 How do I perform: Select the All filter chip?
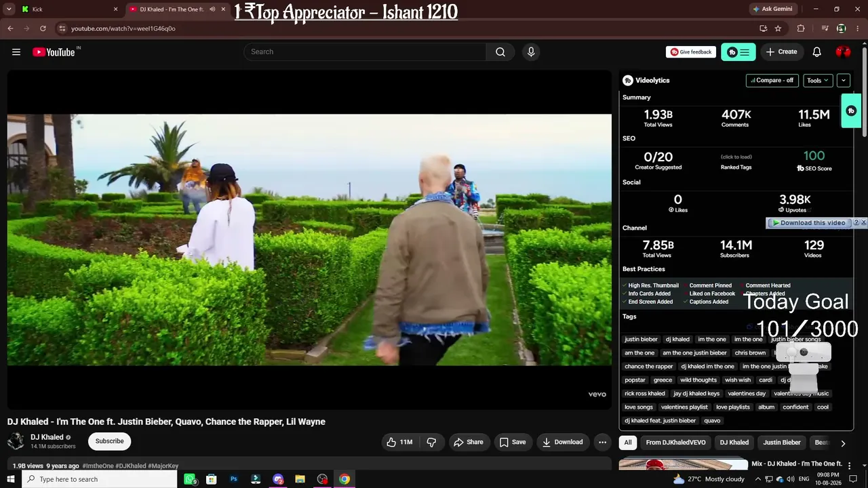pyautogui.click(x=628, y=443)
